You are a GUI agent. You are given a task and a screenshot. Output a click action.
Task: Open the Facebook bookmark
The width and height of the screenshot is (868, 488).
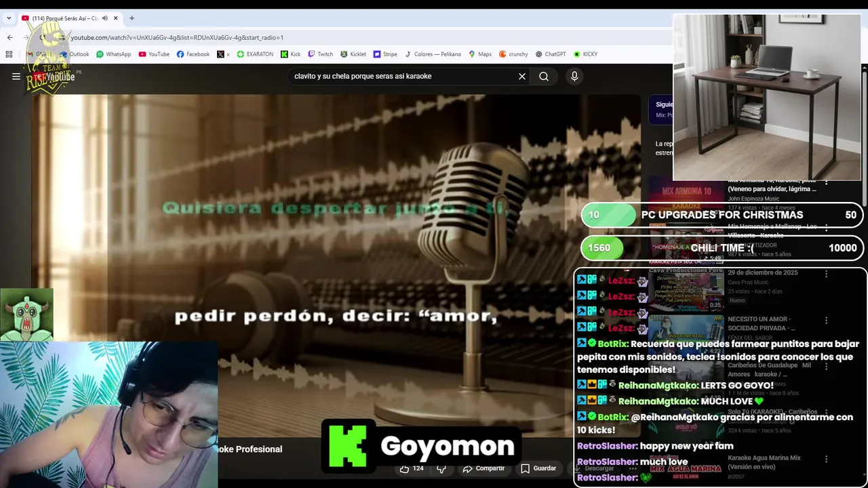coord(193,54)
